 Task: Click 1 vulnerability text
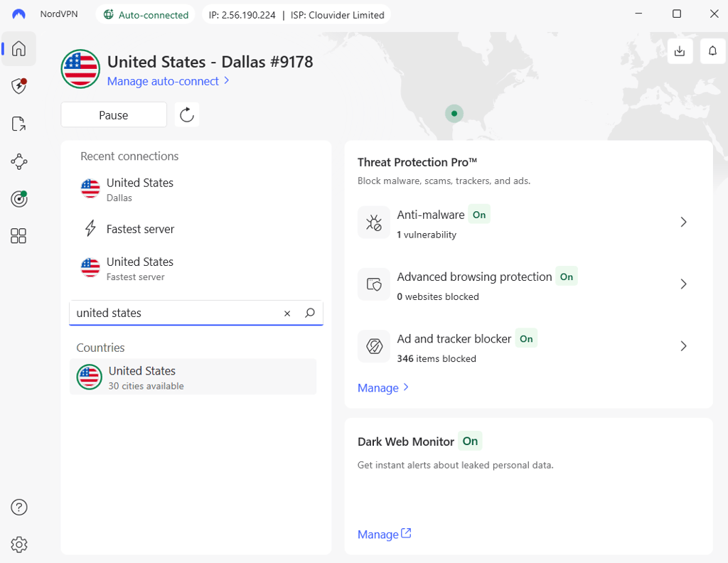[x=427, y=235]
